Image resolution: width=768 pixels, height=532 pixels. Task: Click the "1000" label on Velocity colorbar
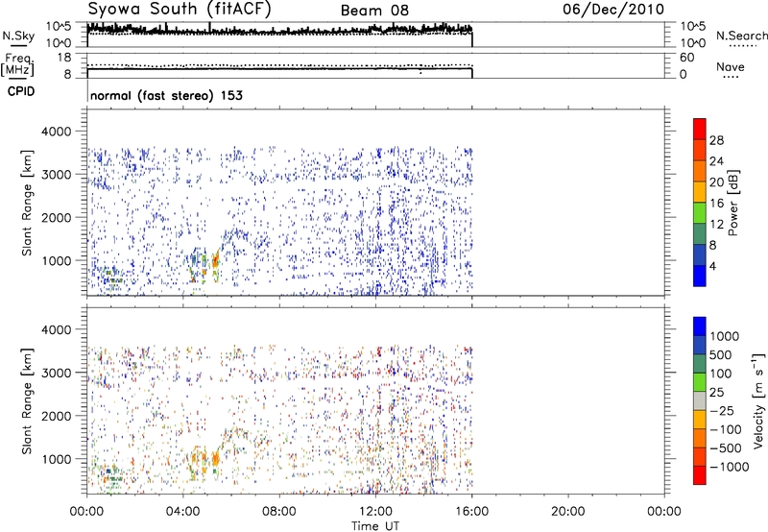(725, 336)
